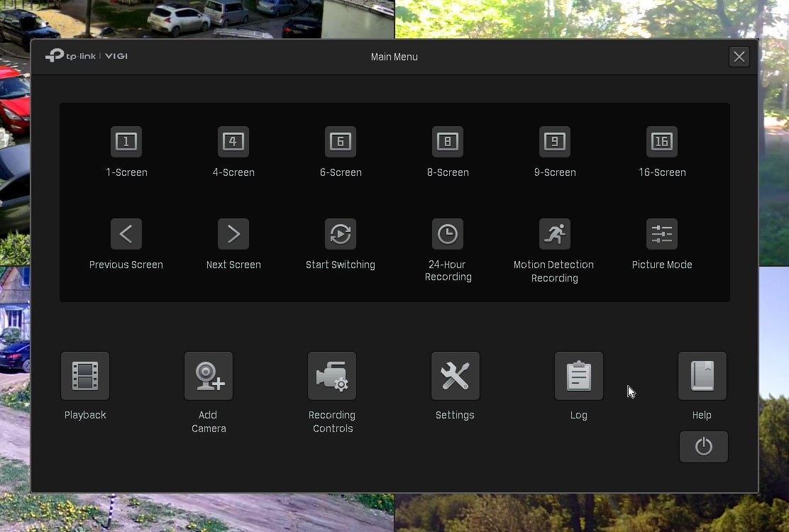Switch to 9-Screen layout
The height and width of the screenshot is (532, 789).
[555, 142]
